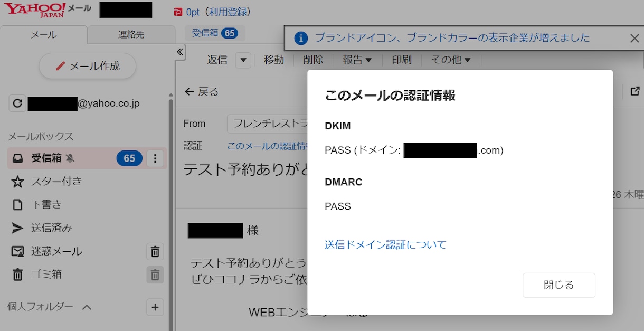Image resolution: width=644 pixels, height=331 pixels.
Task: Open the 送信済み folder
Action: [51, 228]
